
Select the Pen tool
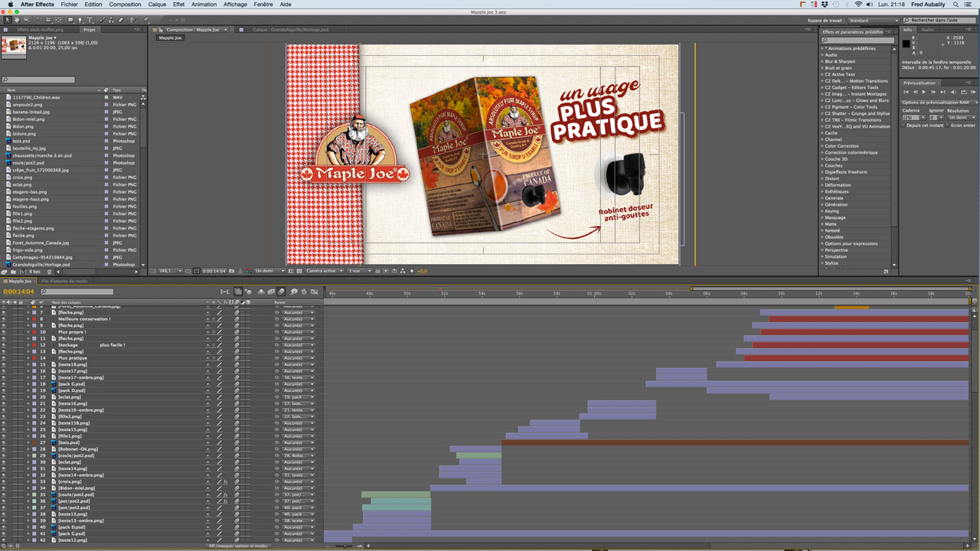click(80, 20)
